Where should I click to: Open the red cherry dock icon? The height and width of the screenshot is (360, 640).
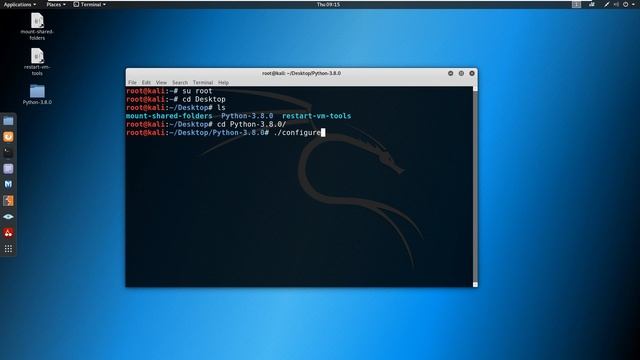[x=8, y=233]
